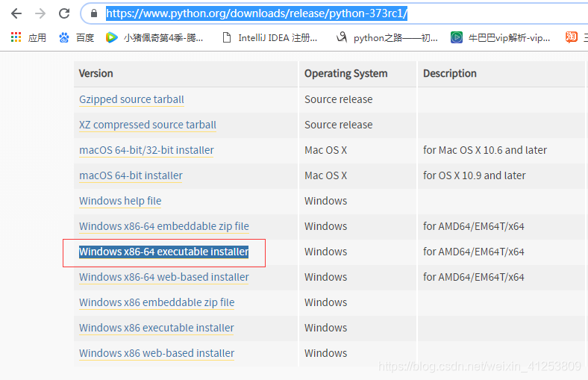Click the 牛巴巴vip bookmark icon
This screenshot has width=588, height=380.
click(457, 37)
